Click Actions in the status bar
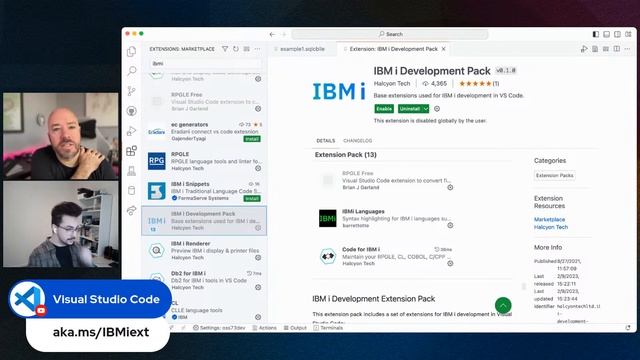 tap(264, 328)
